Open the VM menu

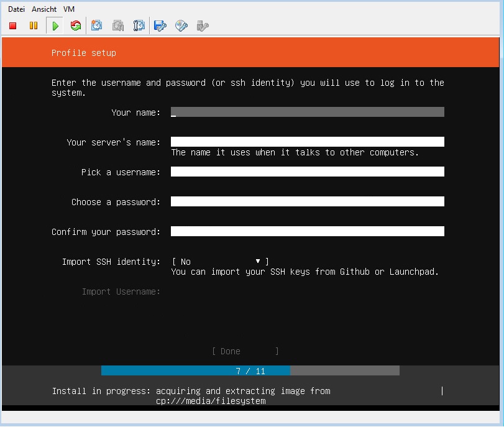tap(69, 9)
